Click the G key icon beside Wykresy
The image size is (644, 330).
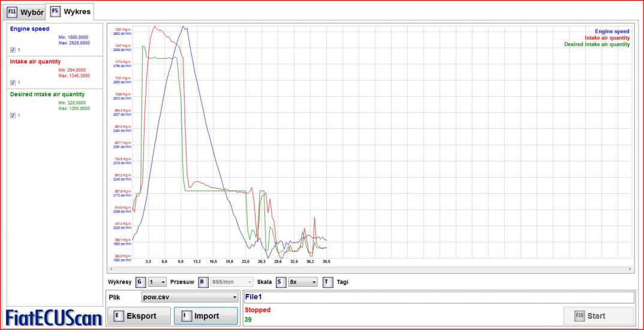tap(141, 283)
